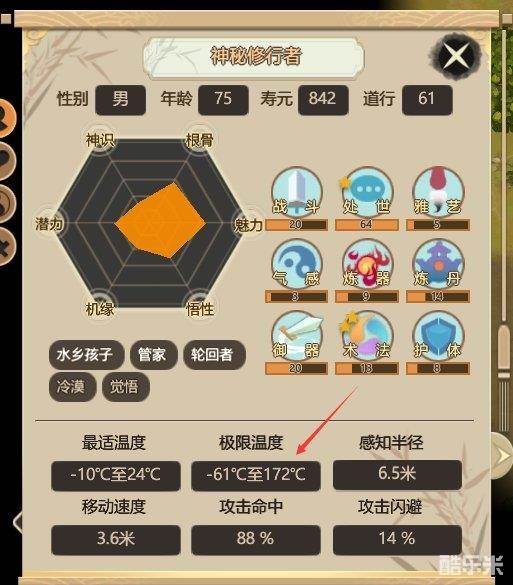Close the 神秘修行者 character panel
This screenshot has width=513, height=585.
456,57
